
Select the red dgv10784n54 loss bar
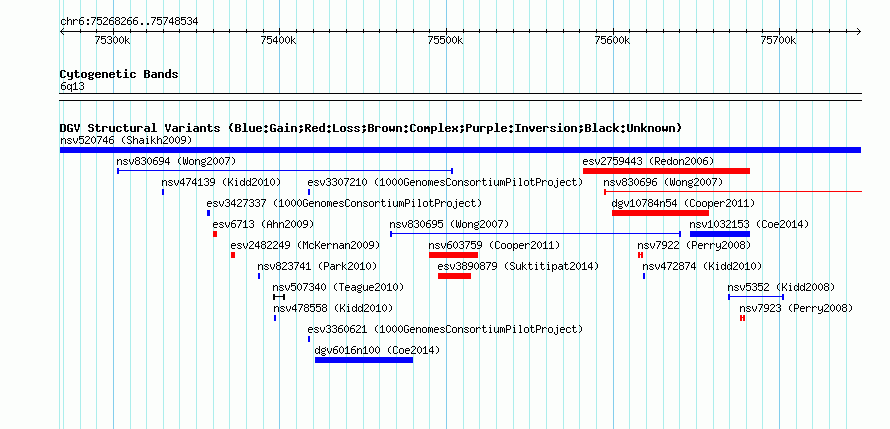click(x=660, y=213)
